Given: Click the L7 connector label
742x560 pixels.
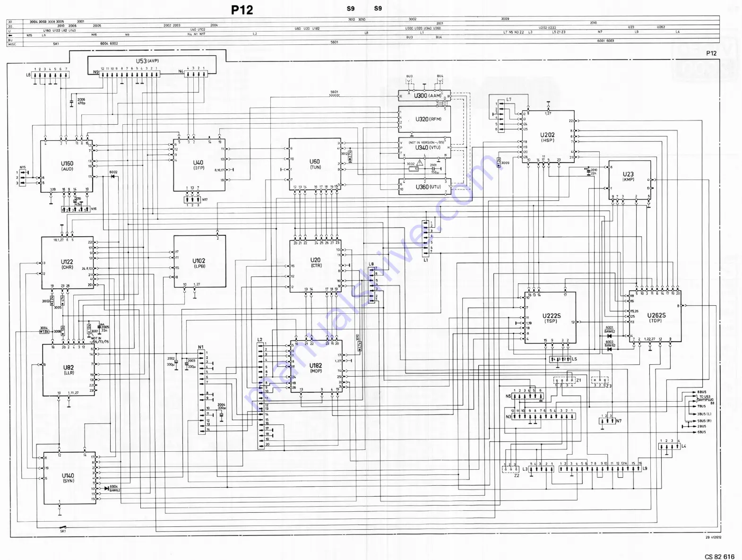Looking at the screenshot, I should (509, 100).
